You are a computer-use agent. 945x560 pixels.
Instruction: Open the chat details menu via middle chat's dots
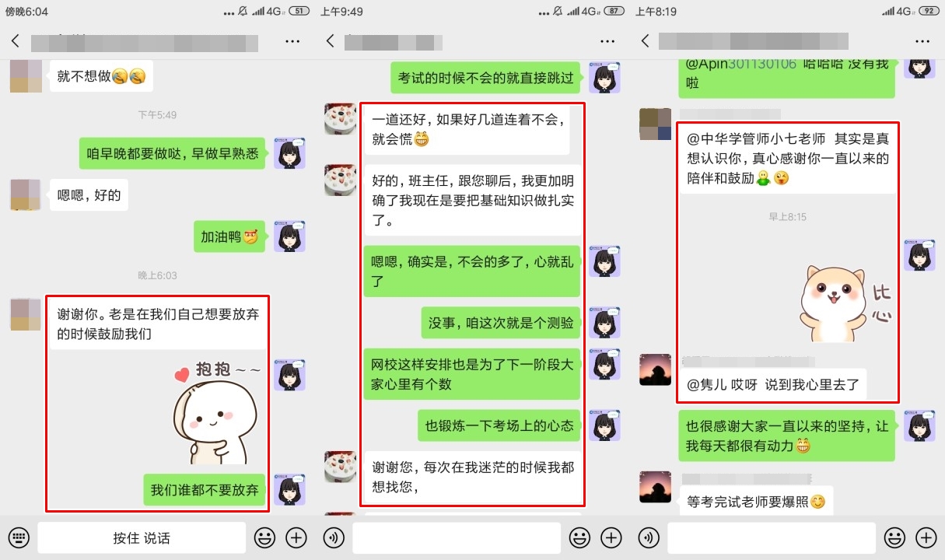(x=607, y=40)
